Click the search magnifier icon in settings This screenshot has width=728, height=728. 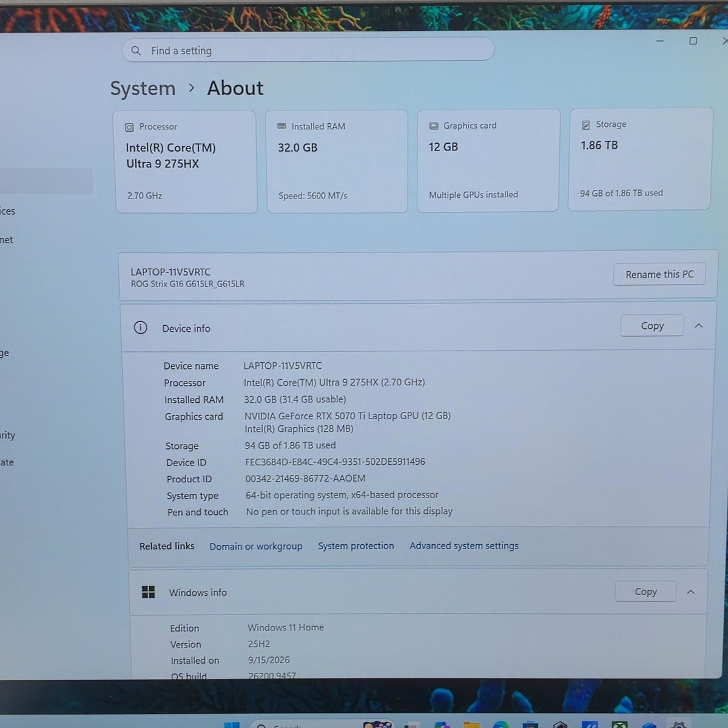(136, 50)
